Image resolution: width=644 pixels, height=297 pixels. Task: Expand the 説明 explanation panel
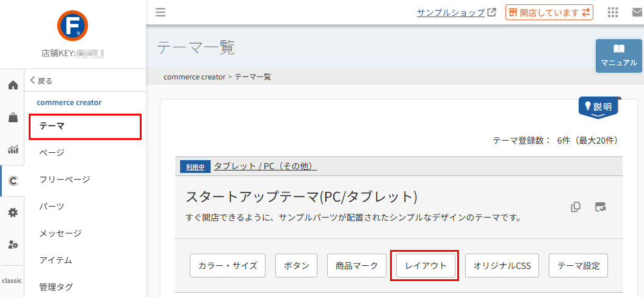coord(598,107)
